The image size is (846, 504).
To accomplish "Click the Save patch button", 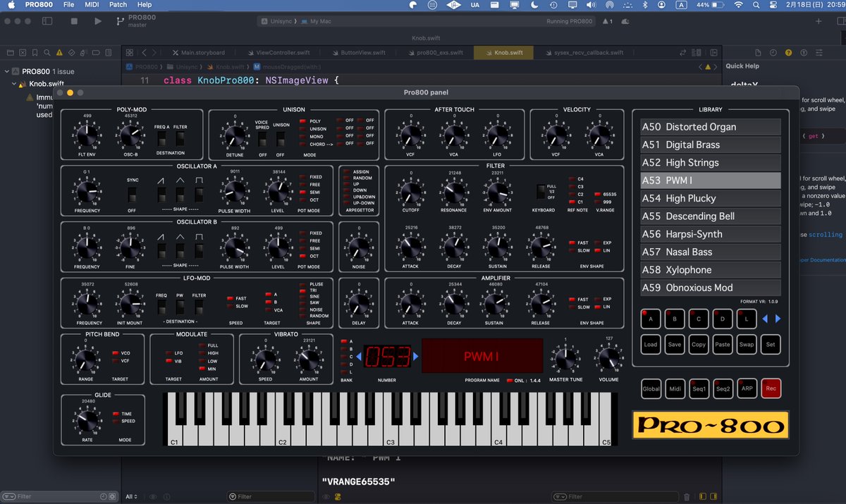I will click(x=675, y=345).
